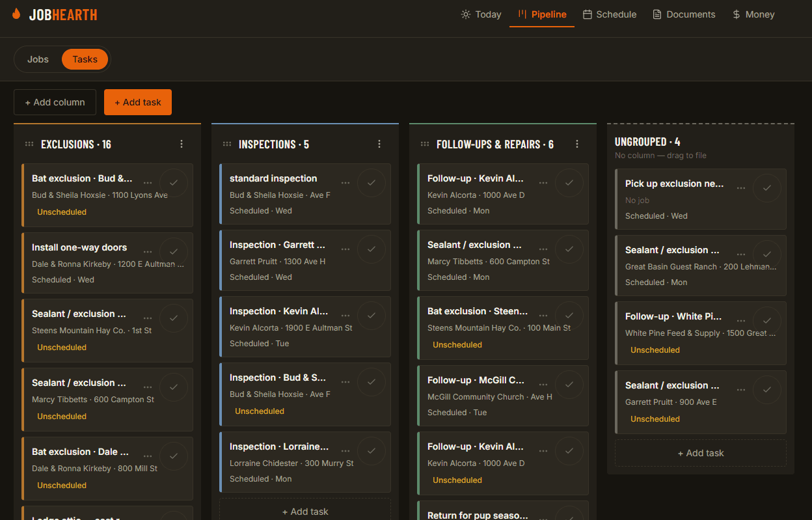Click the Ungrouped column header
Viewport: 812px width, 520px height.
click(x=647, y=141)
